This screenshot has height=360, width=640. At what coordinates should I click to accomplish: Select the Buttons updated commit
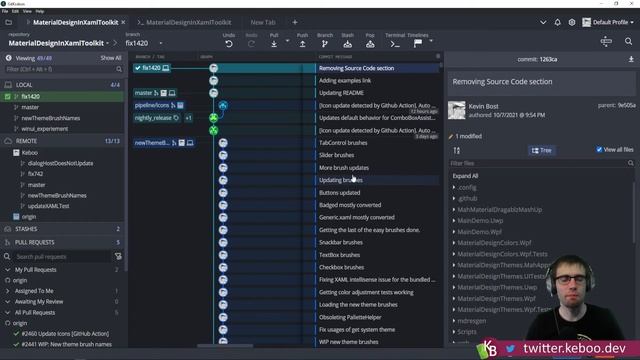coord(339,193)
